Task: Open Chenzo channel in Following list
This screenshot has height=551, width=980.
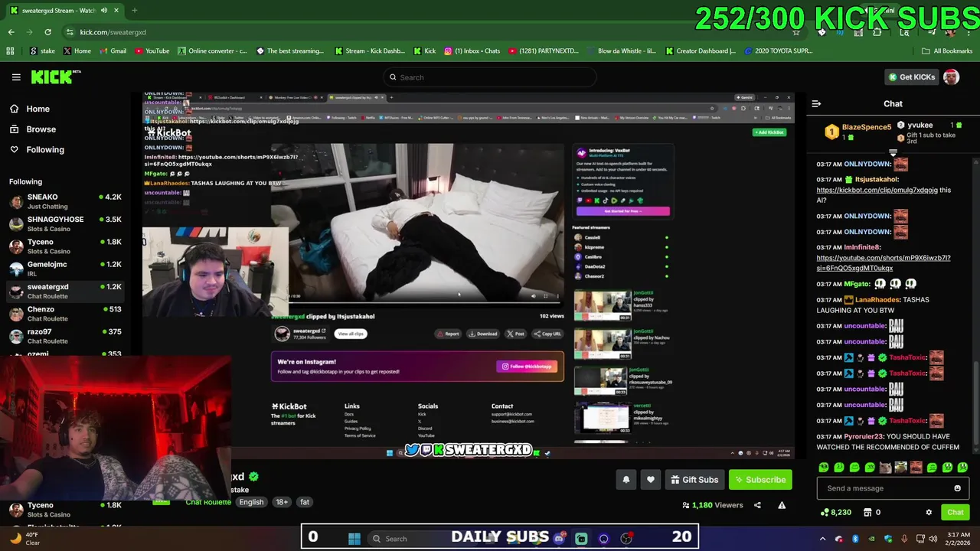Action: click(x=66, y=314)
